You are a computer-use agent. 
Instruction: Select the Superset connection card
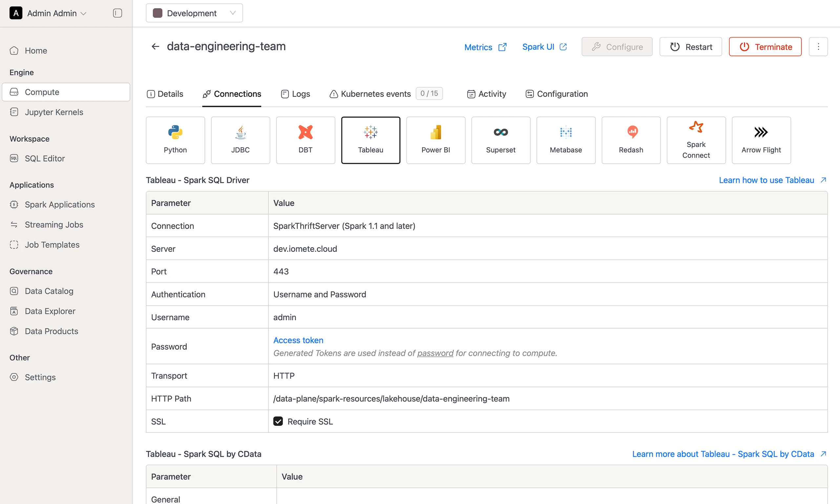[501, 140]
